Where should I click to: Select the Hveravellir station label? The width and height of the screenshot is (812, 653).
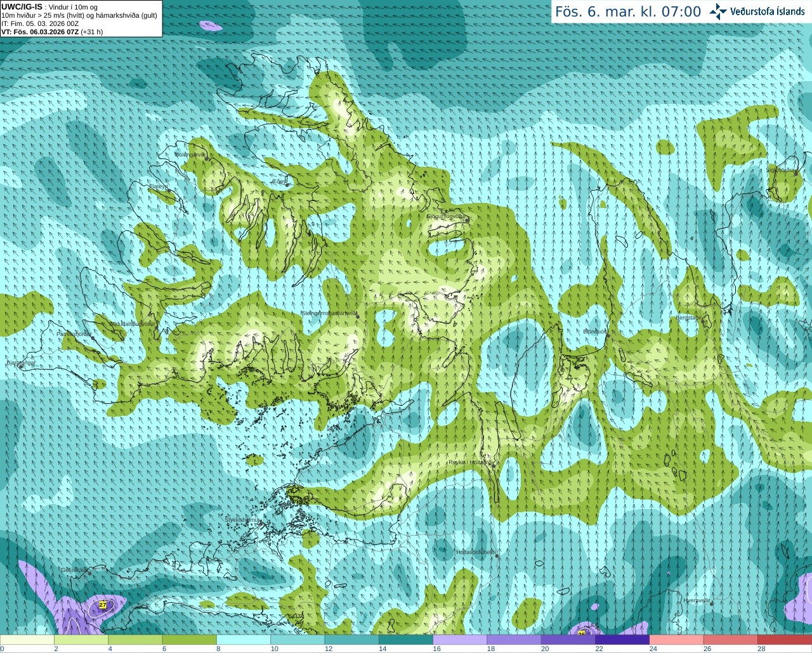click(x=697, y=600)
